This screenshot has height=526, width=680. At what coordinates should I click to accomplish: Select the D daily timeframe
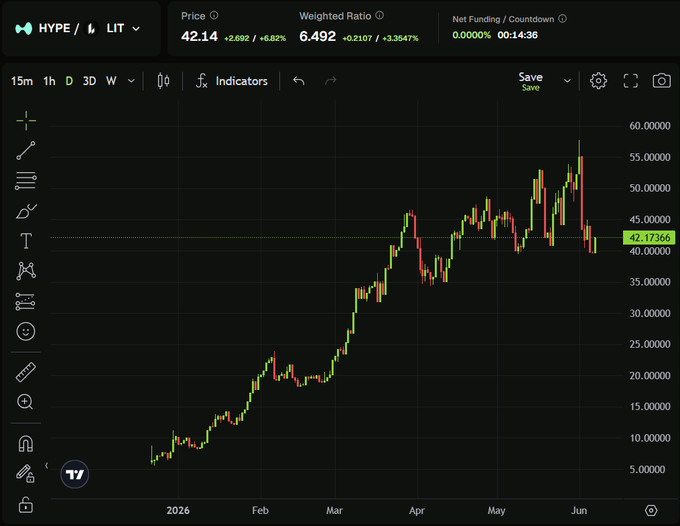point(69,81)
